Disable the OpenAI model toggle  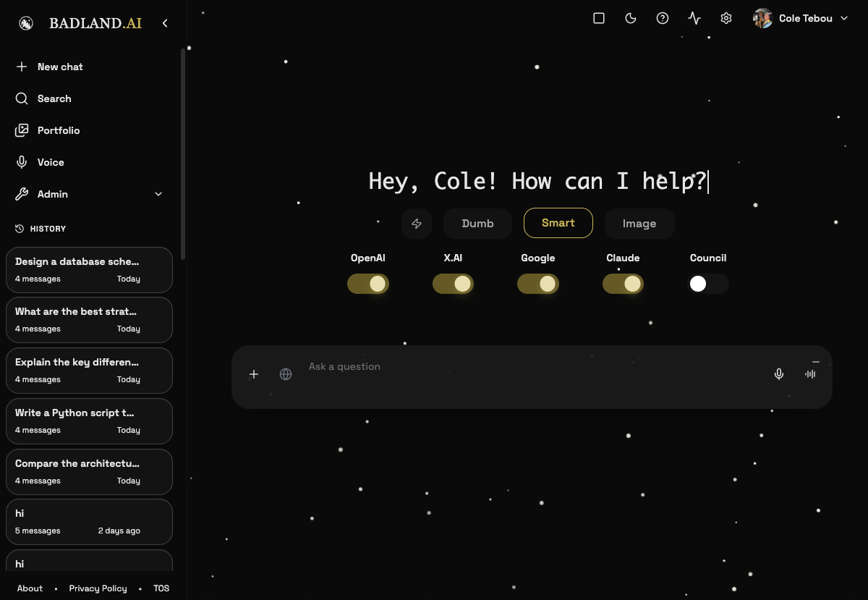pos(368,284)
